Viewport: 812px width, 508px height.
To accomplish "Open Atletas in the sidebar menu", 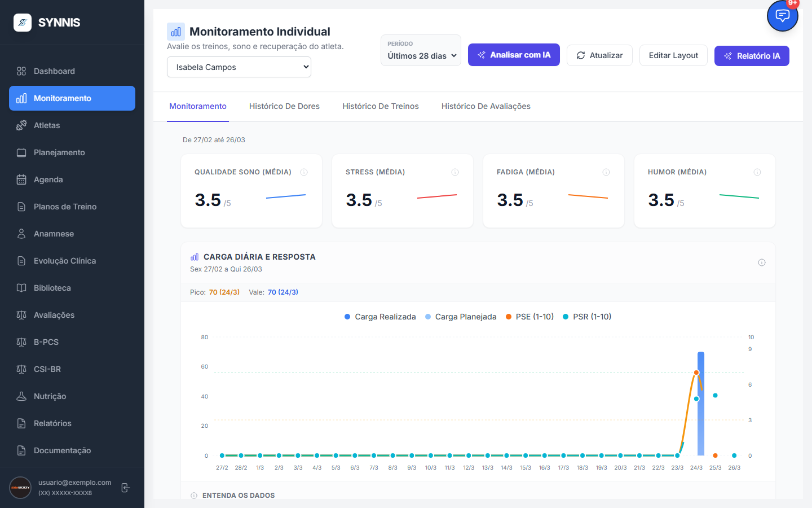I will pyautogui.click(x=72, y=125).
